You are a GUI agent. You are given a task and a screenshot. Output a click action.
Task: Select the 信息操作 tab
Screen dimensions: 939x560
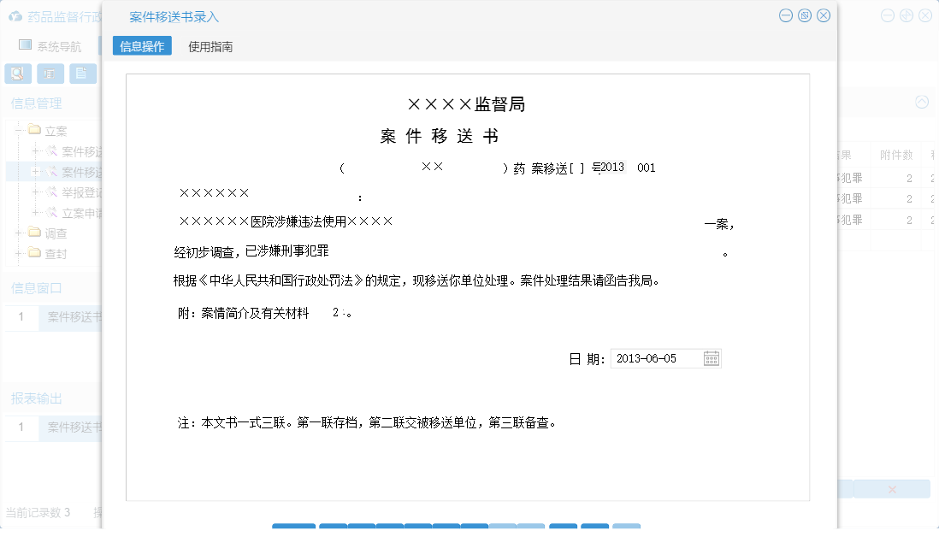(140, 46)
